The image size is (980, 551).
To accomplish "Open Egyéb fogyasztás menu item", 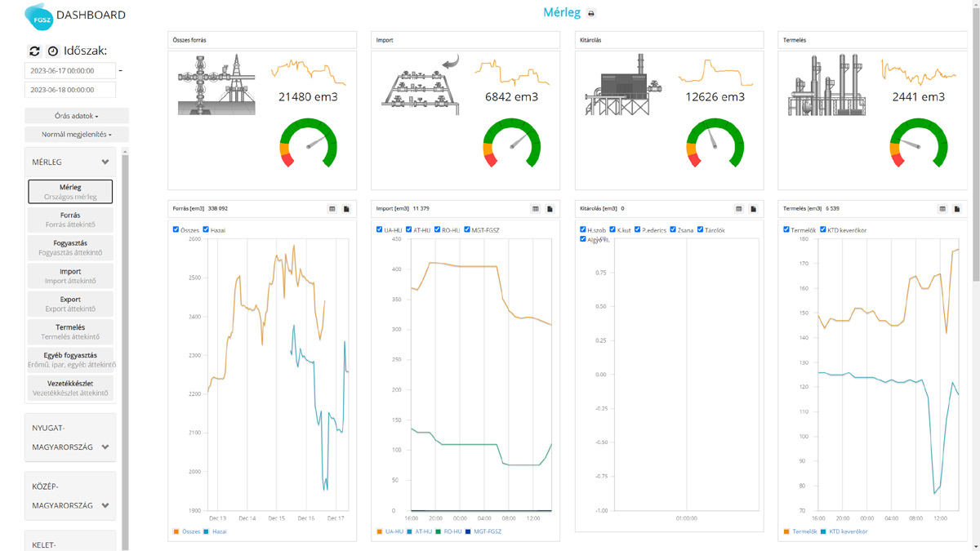I will 70,360.
